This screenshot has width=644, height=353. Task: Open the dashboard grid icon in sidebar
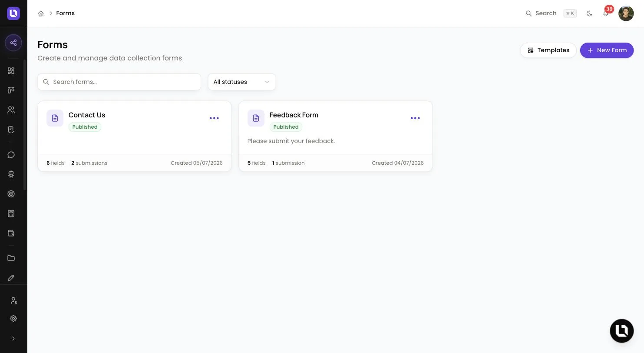tap(11, 70)
